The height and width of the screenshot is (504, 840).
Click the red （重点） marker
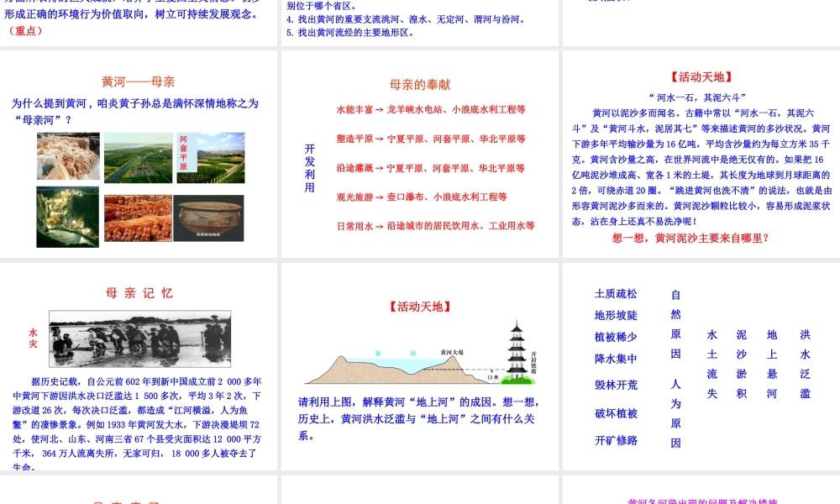point(25,31)
